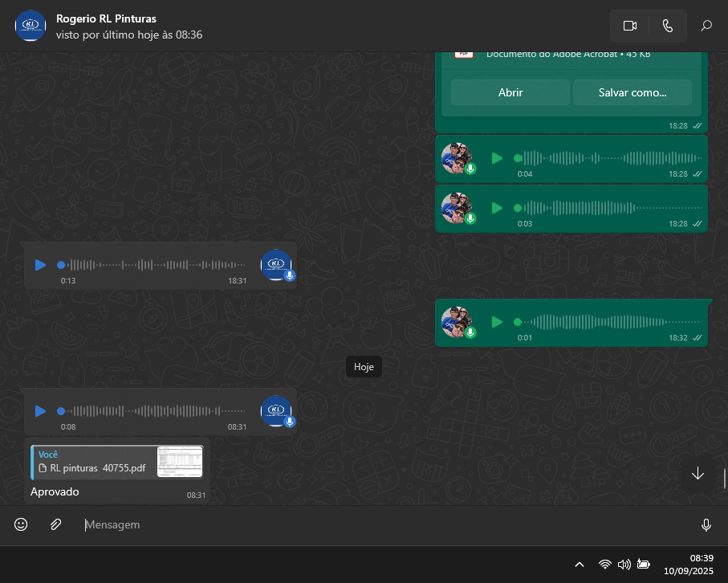728x583 pixels.
Task: Play the 0:01 sent voice message
Action: pos(497,322)
